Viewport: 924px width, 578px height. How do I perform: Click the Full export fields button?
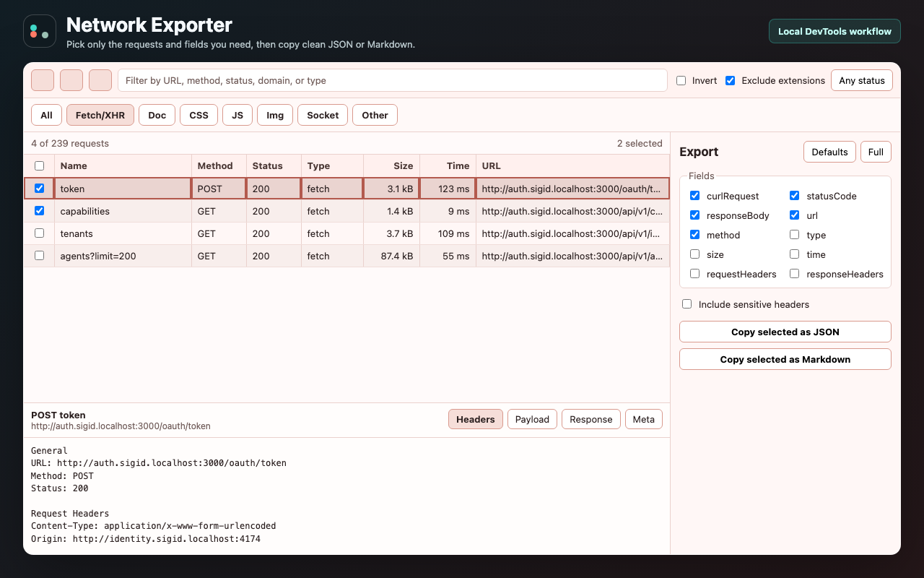[876, 152]
